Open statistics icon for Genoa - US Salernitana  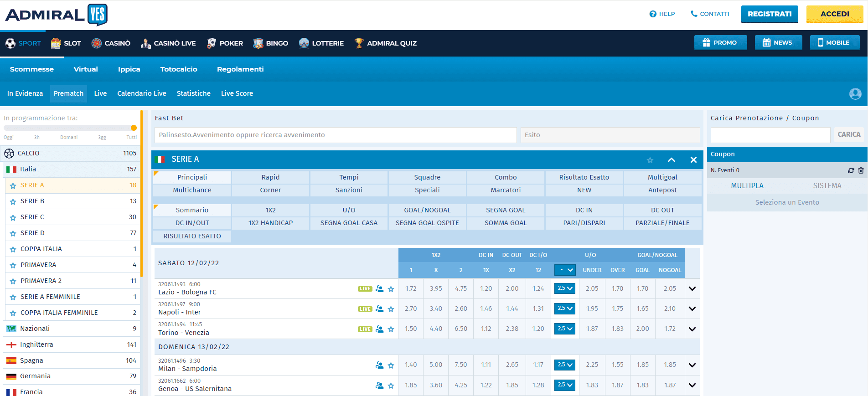pos(379,385)
